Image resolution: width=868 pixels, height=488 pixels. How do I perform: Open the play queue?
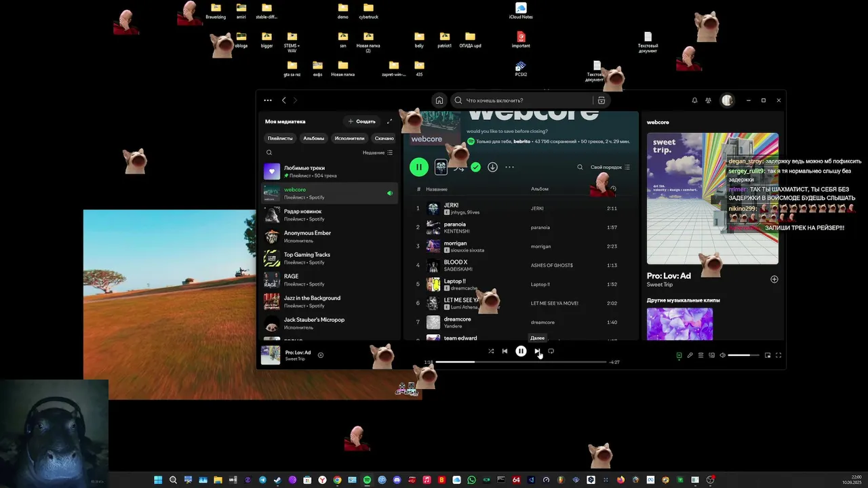pyautogui.click(x=701, y=355)
